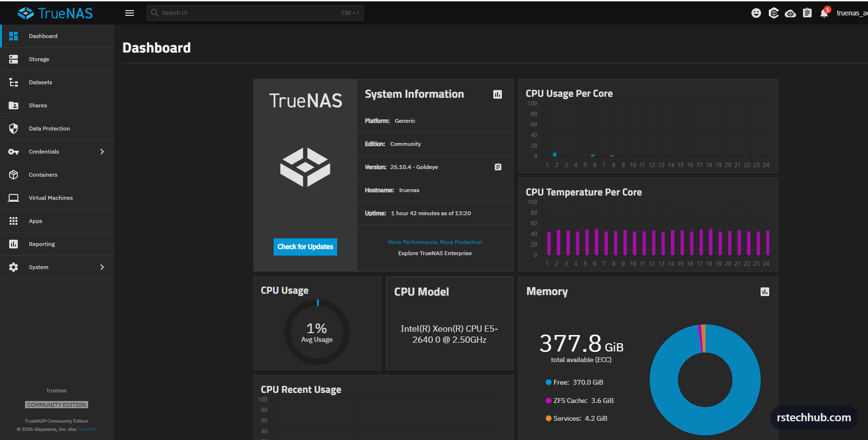Click the Intel Xeon CPU model text
Image resolution: width=868 pixels, height=440 pixels.
click(449, 334)
